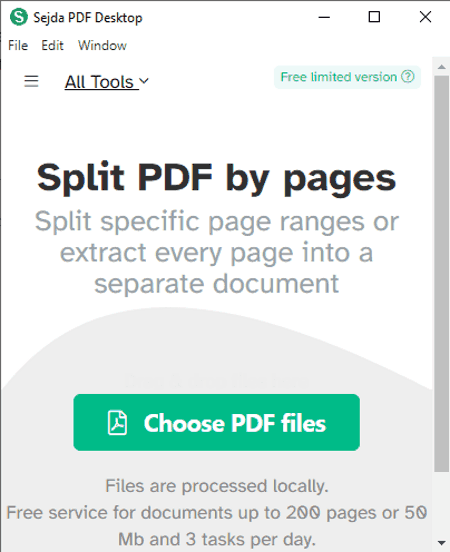Click the 'Files are processed locally.' text
This screenshot has width=450, height=552.
pyautogui.click(x=217, y=486)
